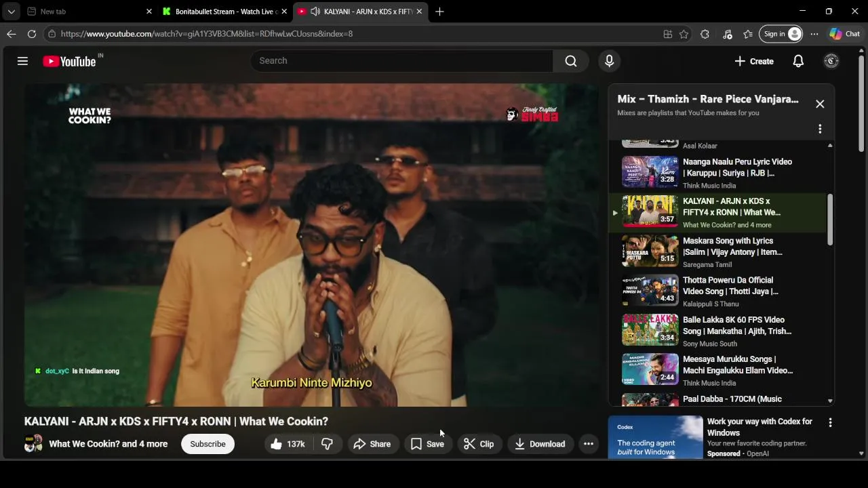The height and width of the screenshot is (488, 868).
Task: Close the New tab browser tab
Action: [x=149, y=12]
